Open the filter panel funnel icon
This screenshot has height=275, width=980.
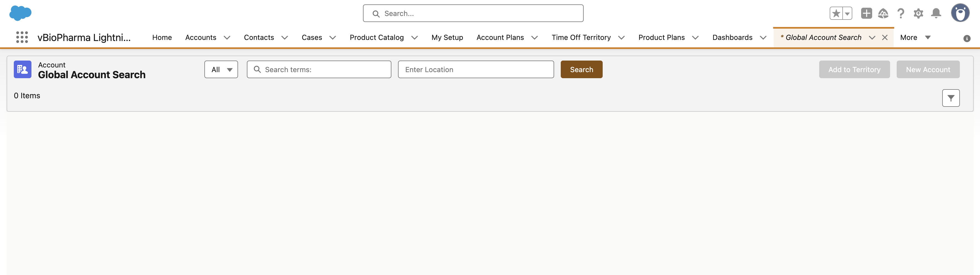point(951,98)
